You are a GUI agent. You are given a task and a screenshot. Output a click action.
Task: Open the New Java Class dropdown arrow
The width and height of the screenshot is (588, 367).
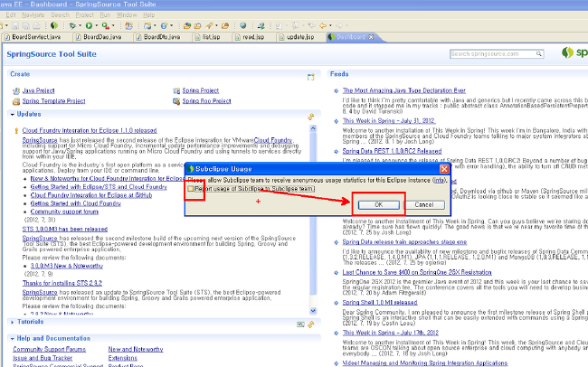[172, 26]
